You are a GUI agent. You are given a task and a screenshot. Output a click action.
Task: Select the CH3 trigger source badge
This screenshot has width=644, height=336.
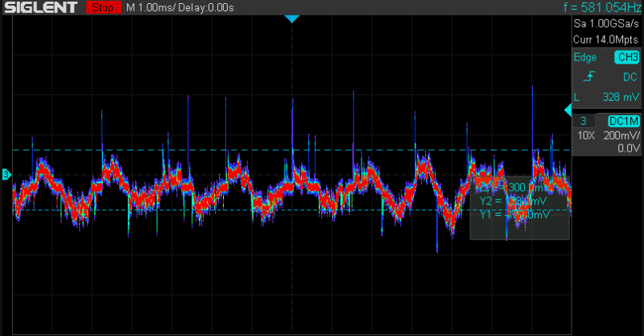point(625,57)
